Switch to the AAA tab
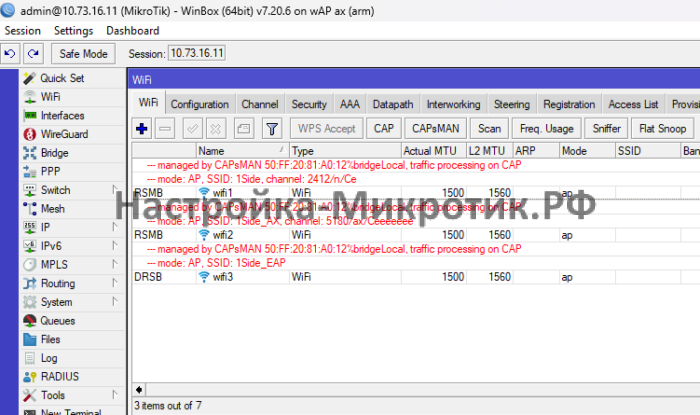The height and width of the screenshot is (415, 700). point(350,104)
